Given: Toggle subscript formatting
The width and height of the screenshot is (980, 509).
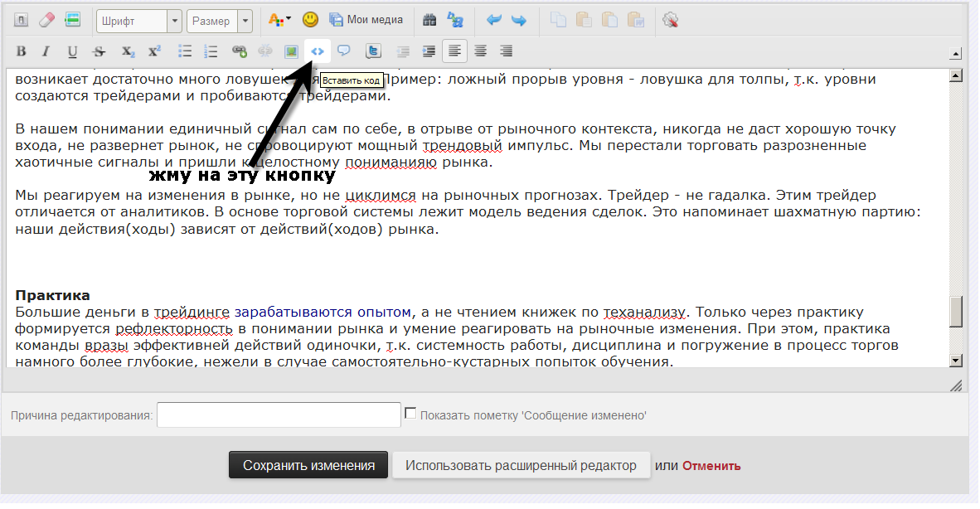Looking at the screenshot, I should [129, 51].
